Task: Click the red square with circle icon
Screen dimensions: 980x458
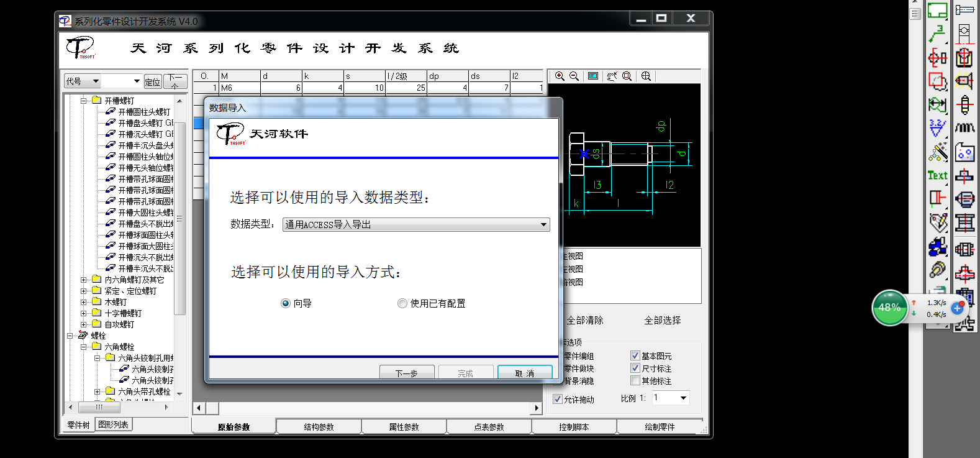Action: tap(937, 81)
